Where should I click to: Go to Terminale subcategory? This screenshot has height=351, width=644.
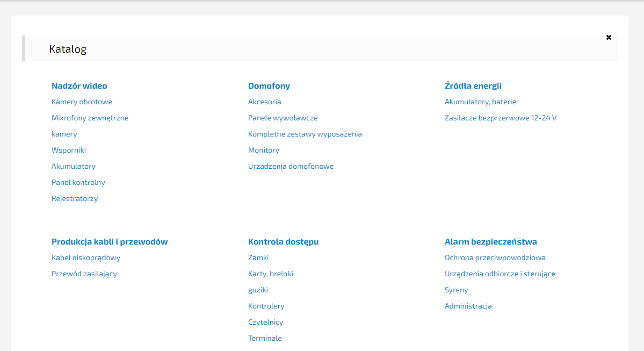point(265,339)
